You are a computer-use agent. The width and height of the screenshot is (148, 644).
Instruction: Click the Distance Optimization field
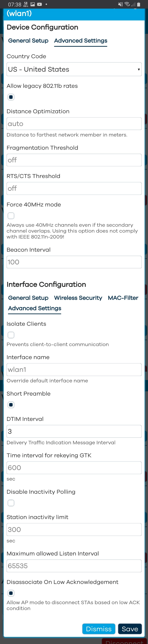(74, 124)
